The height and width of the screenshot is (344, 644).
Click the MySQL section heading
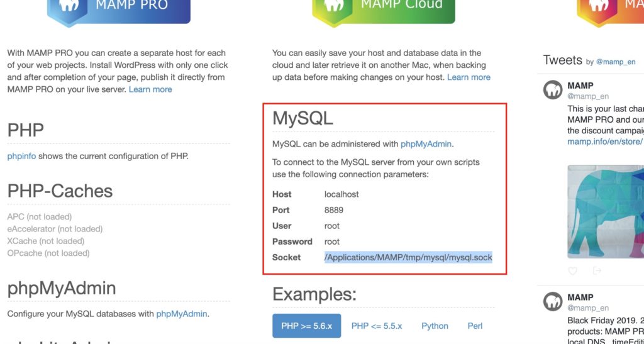tap(303, 118)
